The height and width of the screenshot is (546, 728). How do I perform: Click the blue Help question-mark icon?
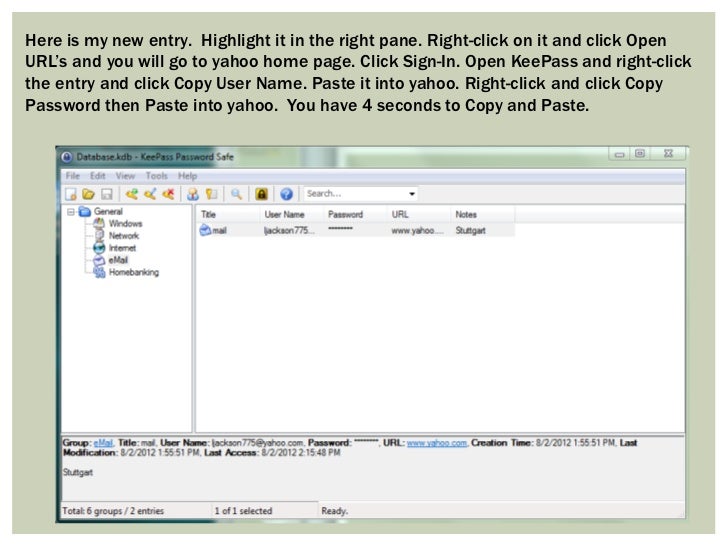click(286, 194)
